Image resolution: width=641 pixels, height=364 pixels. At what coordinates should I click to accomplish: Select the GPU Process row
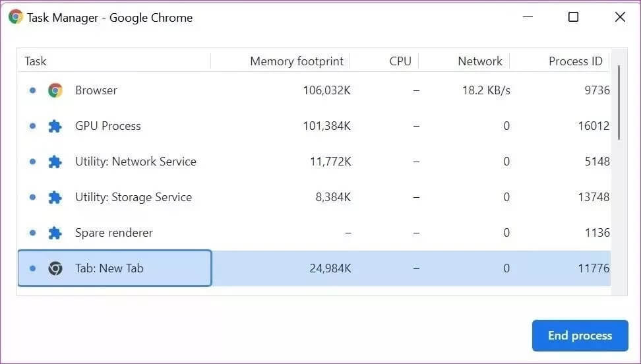point(314,126)
